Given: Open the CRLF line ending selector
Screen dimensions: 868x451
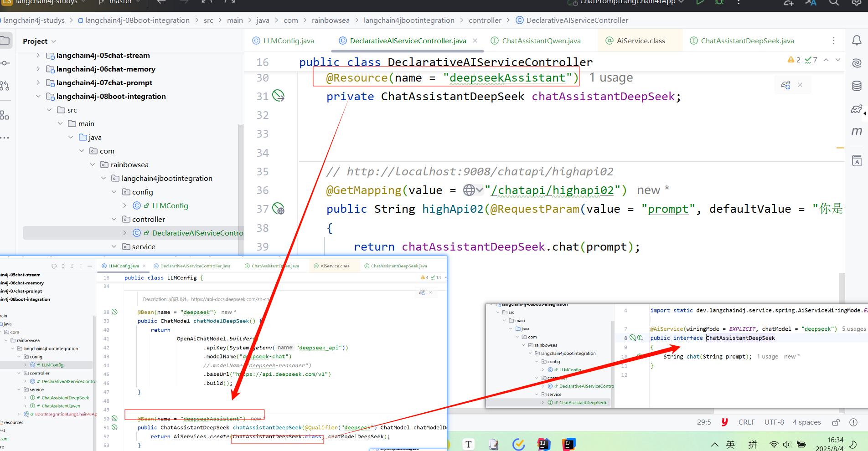Looking at the screenshot, I should [746, 422].
